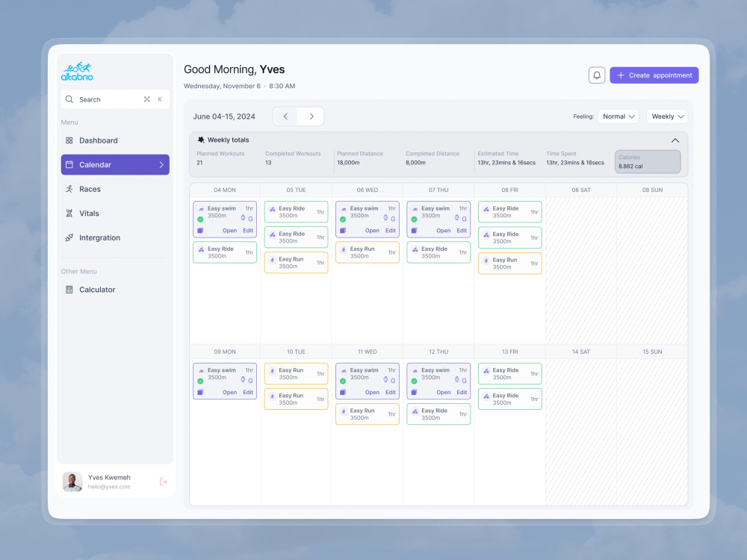Click the notes icon on 04 MON Easy swim
This screenshot has width=747, height=560.
click(x=200, y=231)
